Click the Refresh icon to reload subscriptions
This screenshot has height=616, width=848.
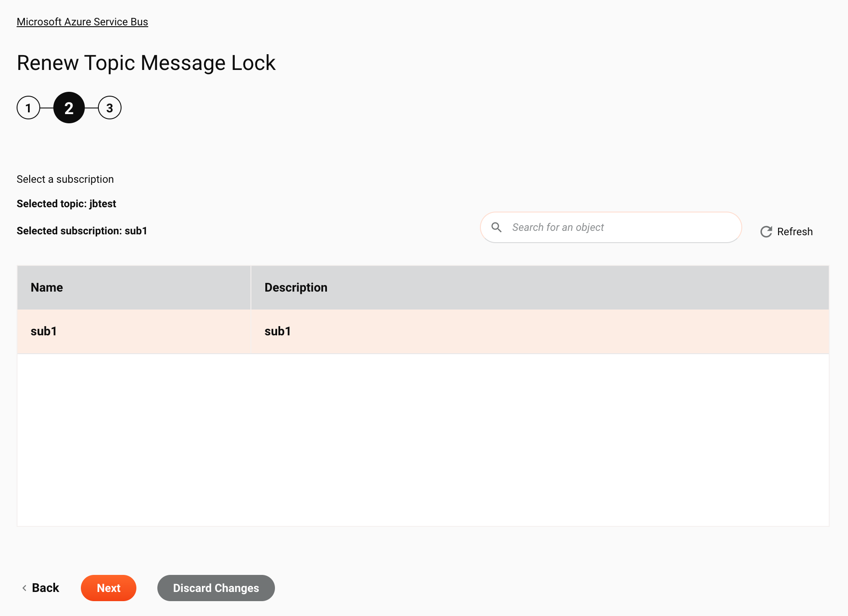pos(766,232)
